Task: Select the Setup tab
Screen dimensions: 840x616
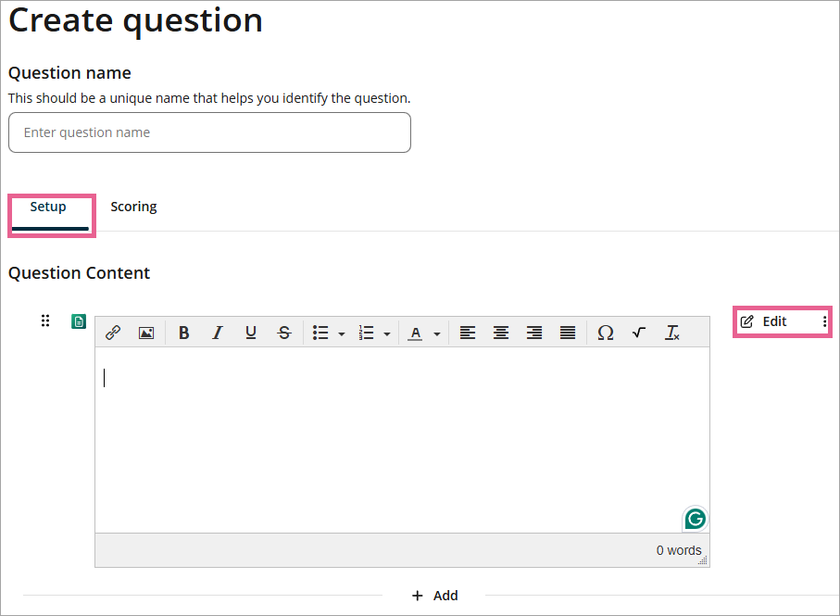Action: [x=48, y=207]
